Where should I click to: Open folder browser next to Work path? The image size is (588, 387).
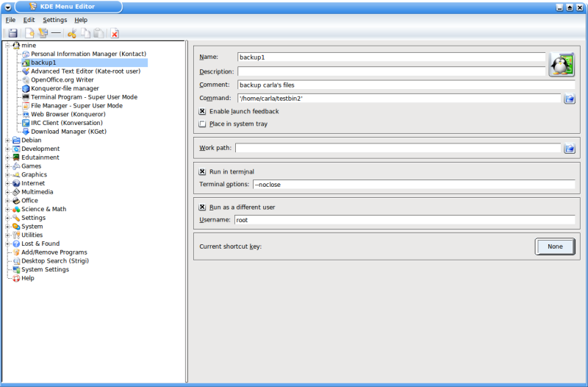569,149
